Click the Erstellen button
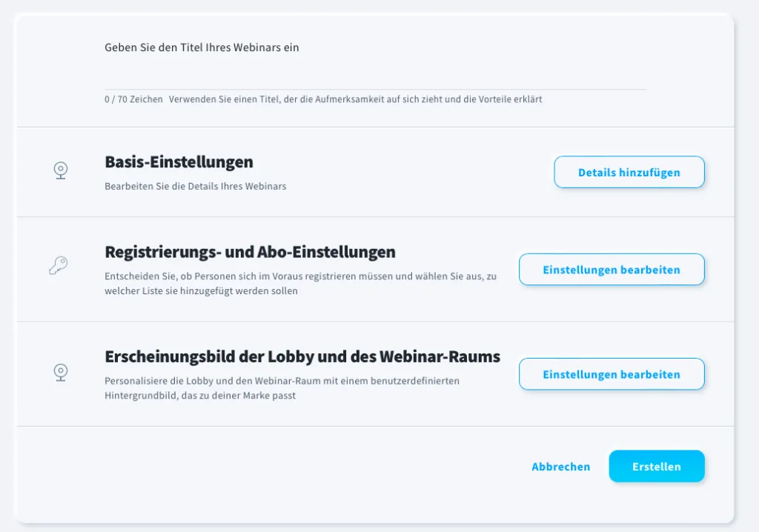759x532 pixels. (657, 466)
